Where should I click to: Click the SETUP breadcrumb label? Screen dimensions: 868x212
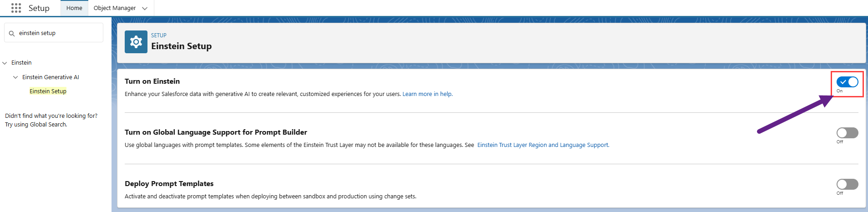[158, 35]
